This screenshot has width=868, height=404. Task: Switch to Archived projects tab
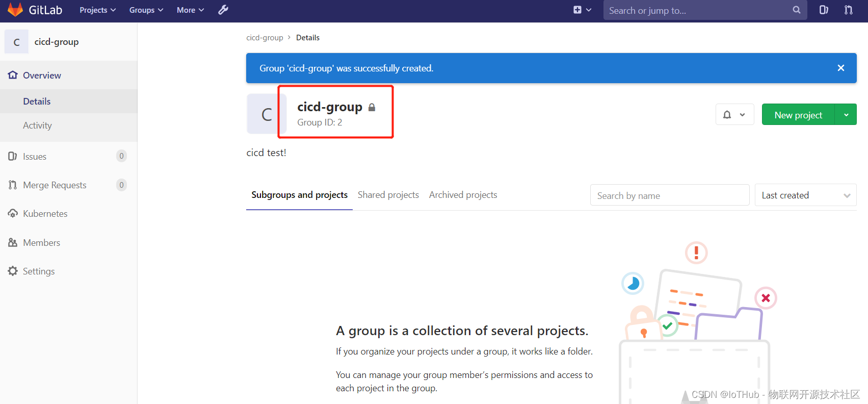tap(463, 195)
